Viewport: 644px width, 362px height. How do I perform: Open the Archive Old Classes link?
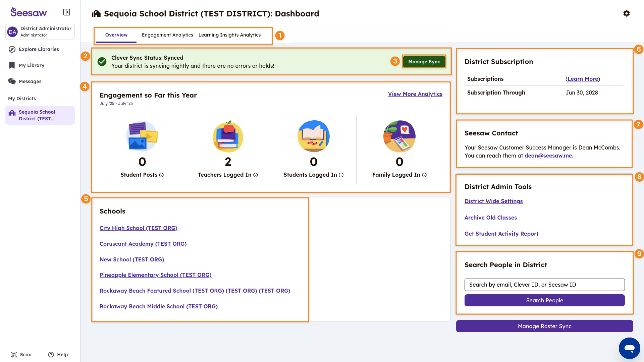(491, 218)
